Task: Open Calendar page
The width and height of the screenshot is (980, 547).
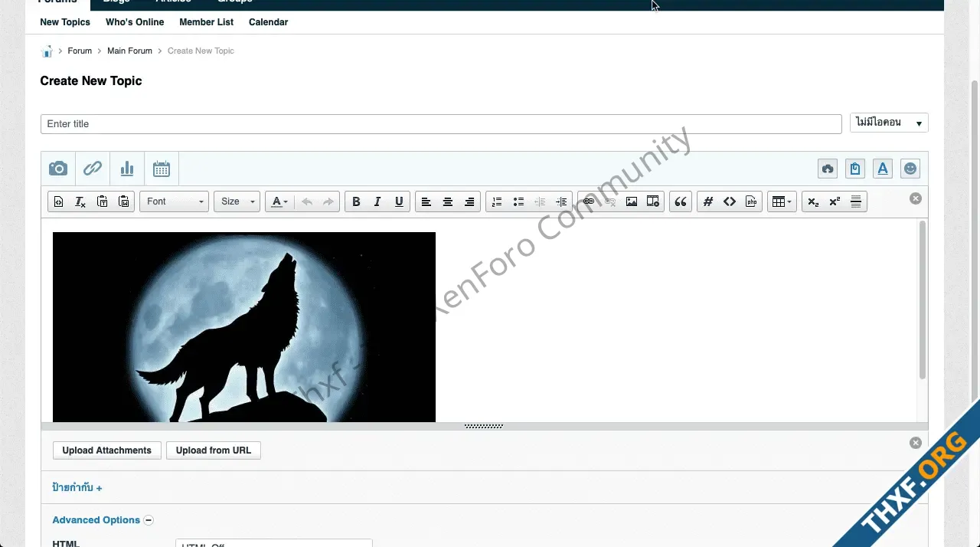Action: [268, 22]
